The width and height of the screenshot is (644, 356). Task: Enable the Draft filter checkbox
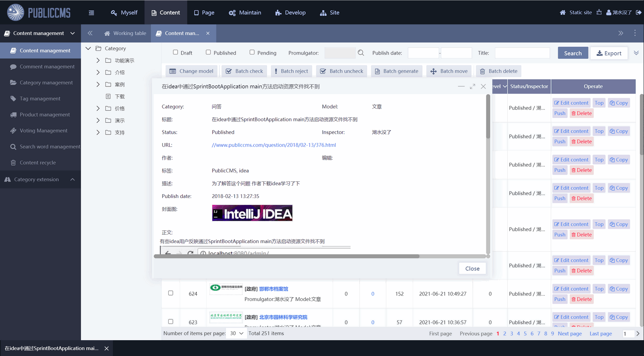(175, 52)
